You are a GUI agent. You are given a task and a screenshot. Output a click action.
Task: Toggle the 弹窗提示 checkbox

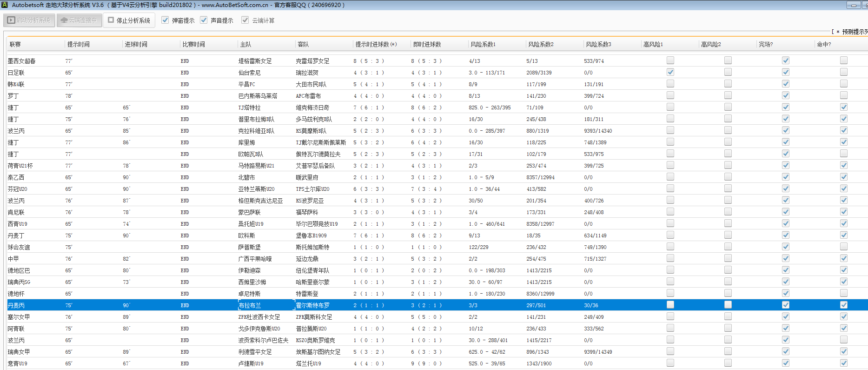[165, 20]
